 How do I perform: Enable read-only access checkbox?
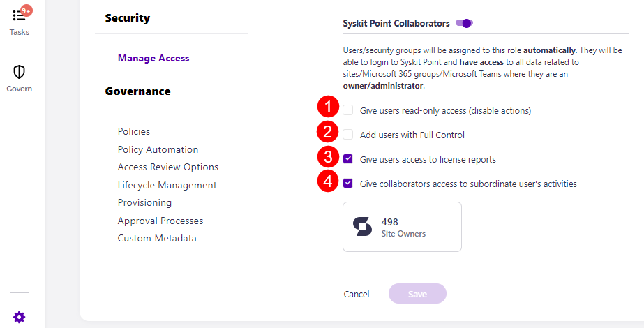[348, 110]
